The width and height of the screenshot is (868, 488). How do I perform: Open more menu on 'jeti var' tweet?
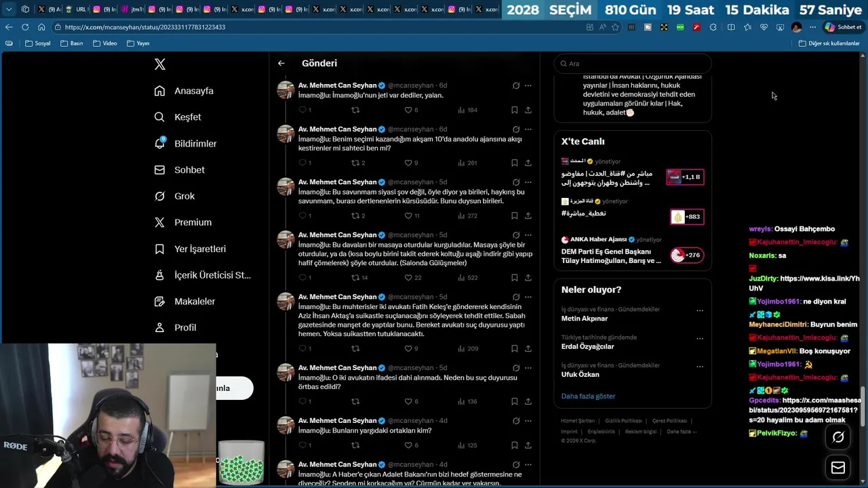(x=528, y=85)
